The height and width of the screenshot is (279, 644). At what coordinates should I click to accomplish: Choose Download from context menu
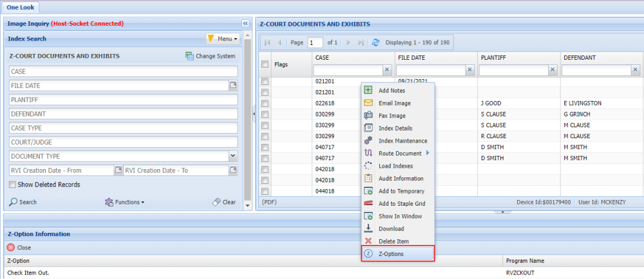(397, 229)
